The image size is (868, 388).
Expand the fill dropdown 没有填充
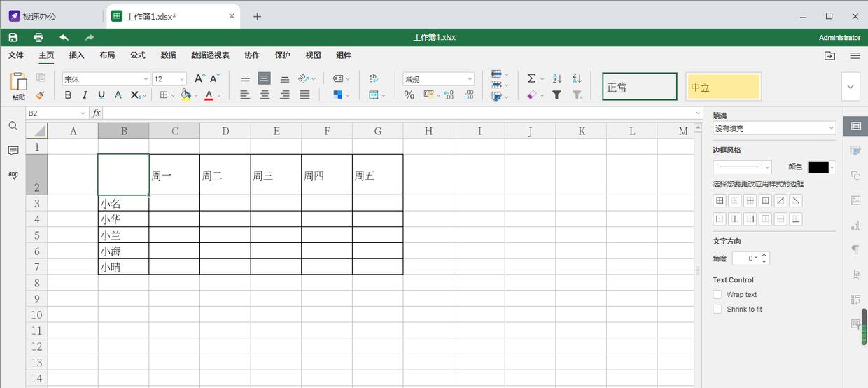(x=831, y=128)
